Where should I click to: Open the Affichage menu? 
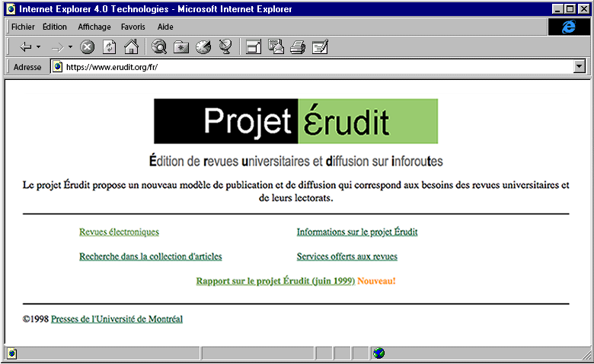coord(94,27)
